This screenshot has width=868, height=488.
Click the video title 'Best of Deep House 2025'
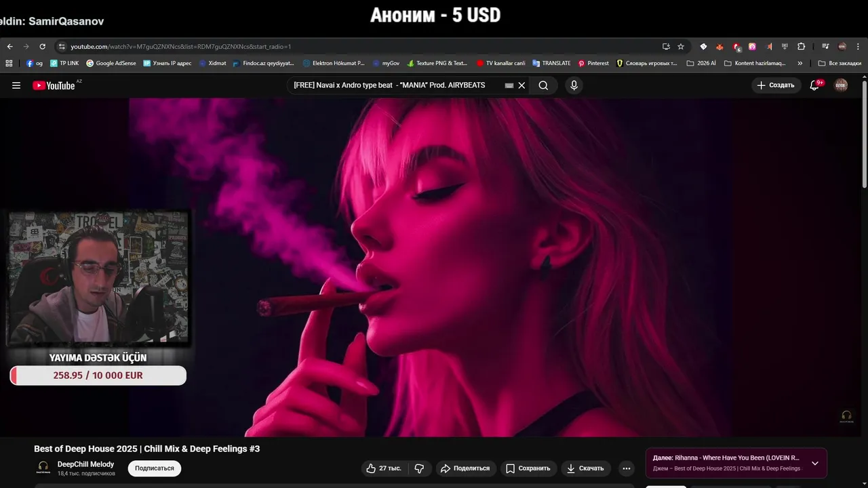pos(146,449)
